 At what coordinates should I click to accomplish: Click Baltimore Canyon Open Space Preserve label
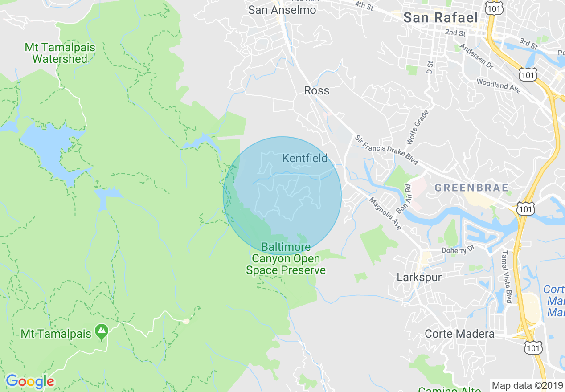[x=286, y=258]
